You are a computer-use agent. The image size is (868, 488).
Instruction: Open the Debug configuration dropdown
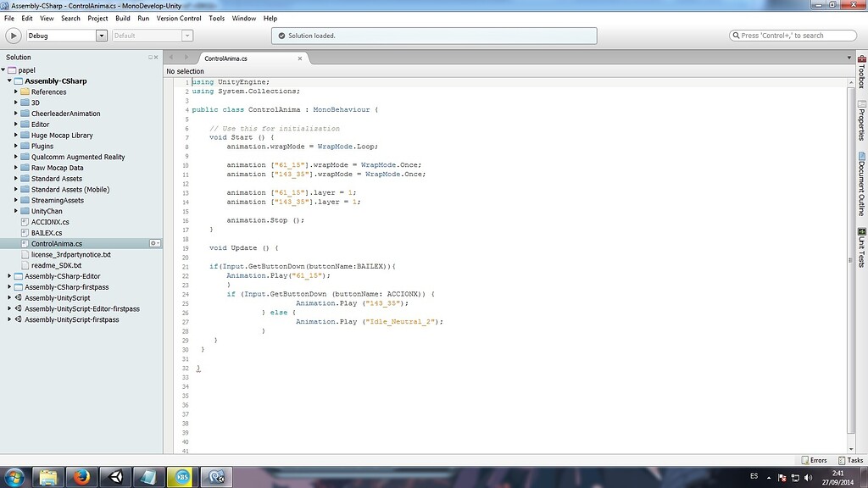(103, 35)
